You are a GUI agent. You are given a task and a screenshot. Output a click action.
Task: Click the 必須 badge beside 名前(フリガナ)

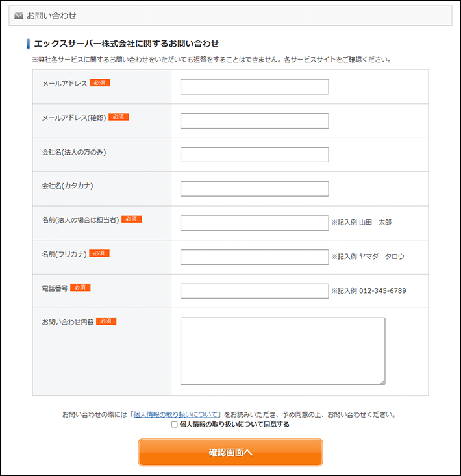tap(99, 253)
